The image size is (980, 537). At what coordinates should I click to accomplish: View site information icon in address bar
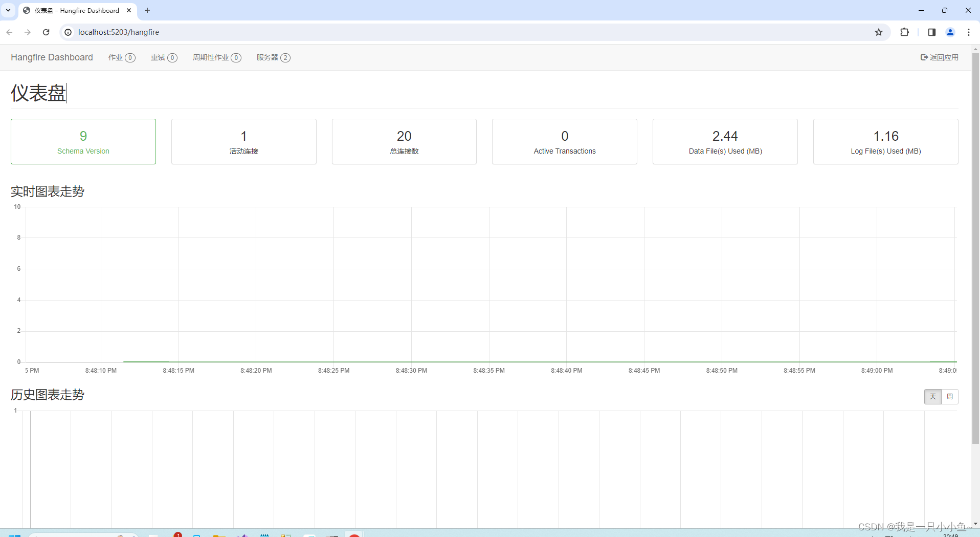(68, 32)
